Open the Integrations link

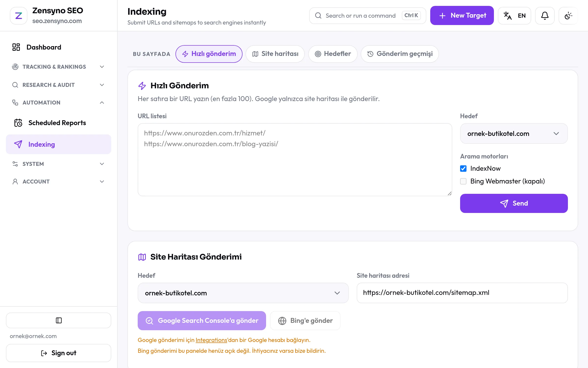[211, 340]
